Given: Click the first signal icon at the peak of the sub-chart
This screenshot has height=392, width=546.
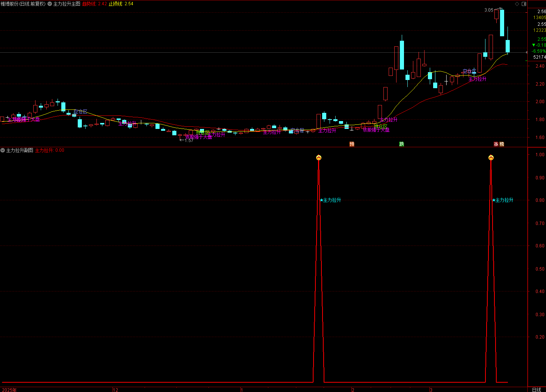Looking at the screenshot, I should coord(319,158).
